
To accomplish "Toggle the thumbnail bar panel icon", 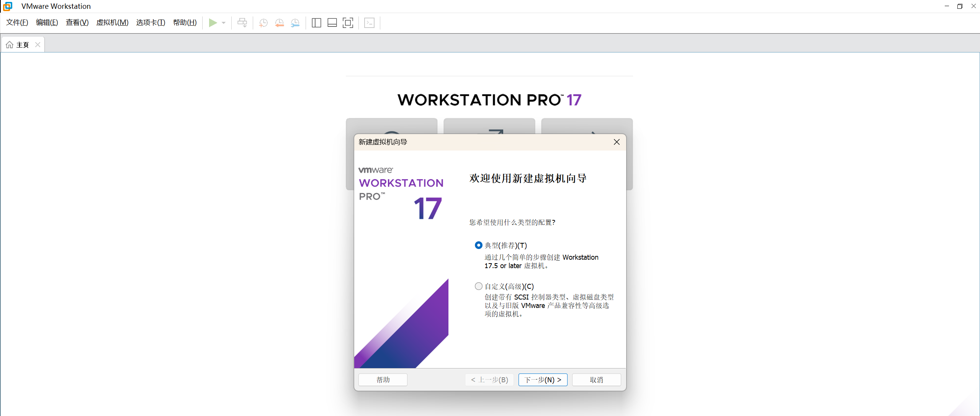I will click(332, 23).
